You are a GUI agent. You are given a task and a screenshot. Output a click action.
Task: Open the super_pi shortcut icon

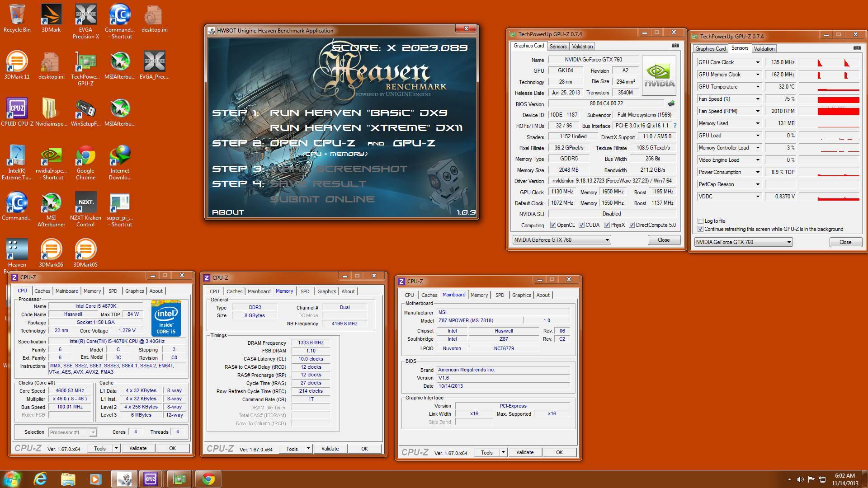120,209
